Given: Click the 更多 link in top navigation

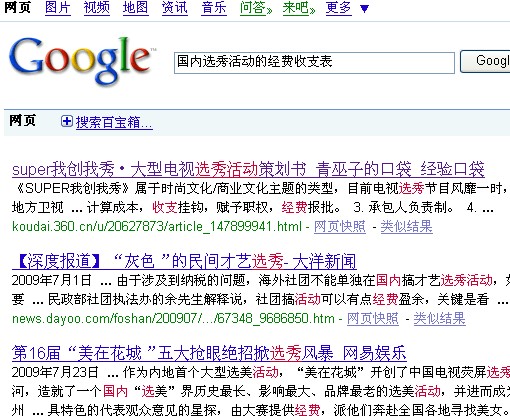Looking at the screenshot, I should [339, 8].
